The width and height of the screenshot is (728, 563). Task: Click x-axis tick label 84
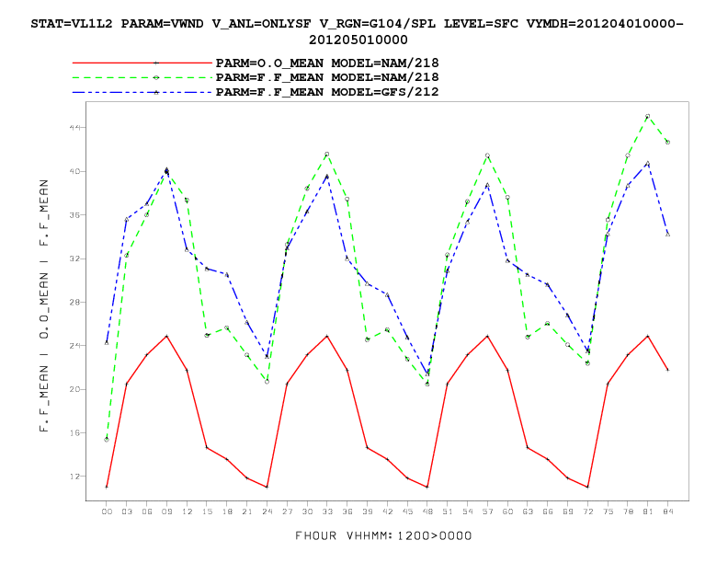(x=667, y=511)
